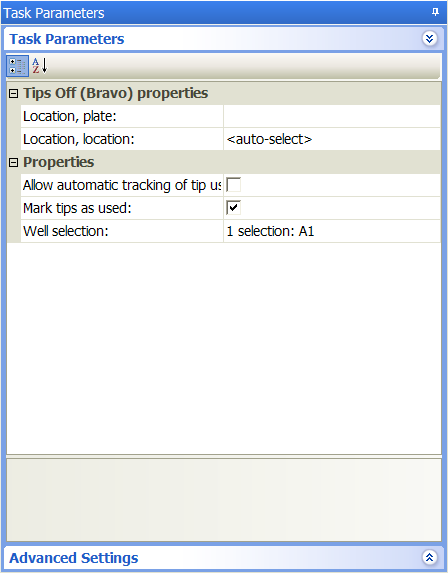Select the Well selection label
Screen dimensions: 448x573
[66, 231]
